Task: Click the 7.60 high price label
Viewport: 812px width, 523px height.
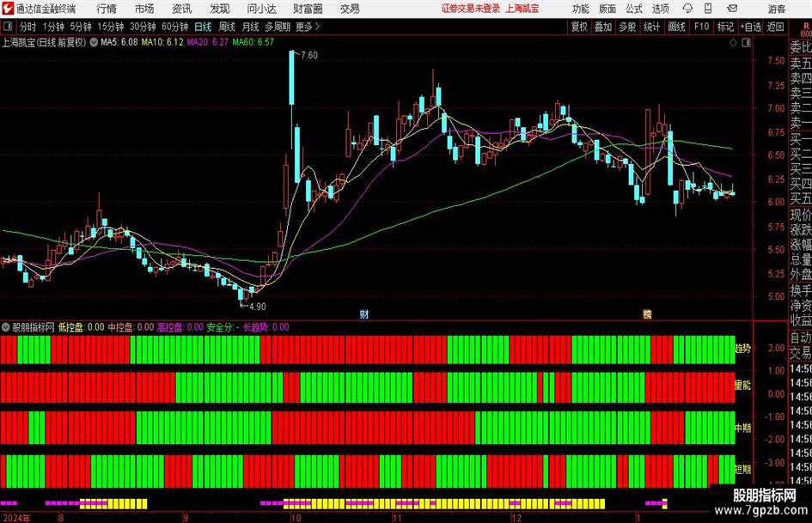Action: click(309, 56)
